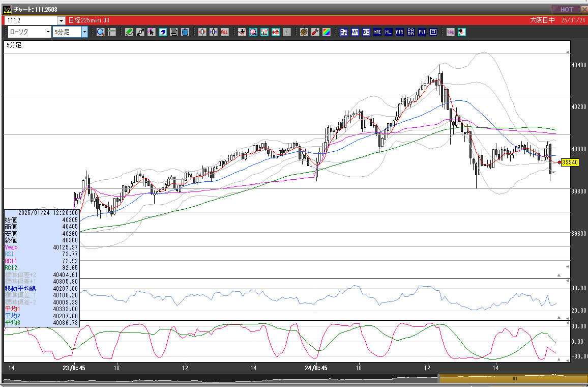The image size is (588, 387).
Task: Open the ローソク chart type dropdown
Action: [48, 32]
